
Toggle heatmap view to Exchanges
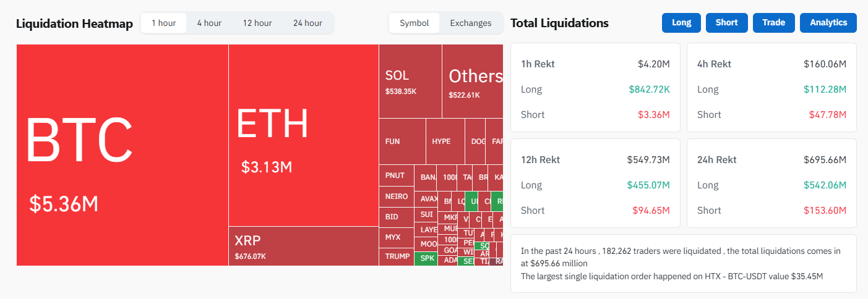coord(470,23)
